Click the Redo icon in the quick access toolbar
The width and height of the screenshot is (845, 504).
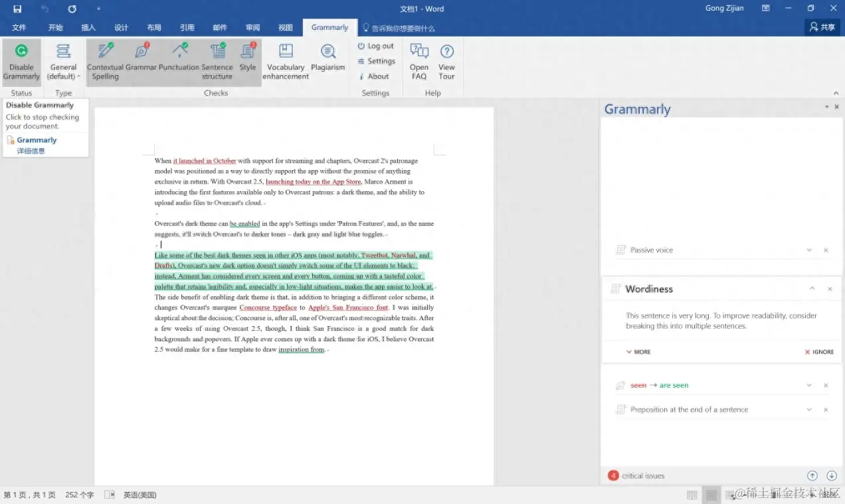click(72, 9)
